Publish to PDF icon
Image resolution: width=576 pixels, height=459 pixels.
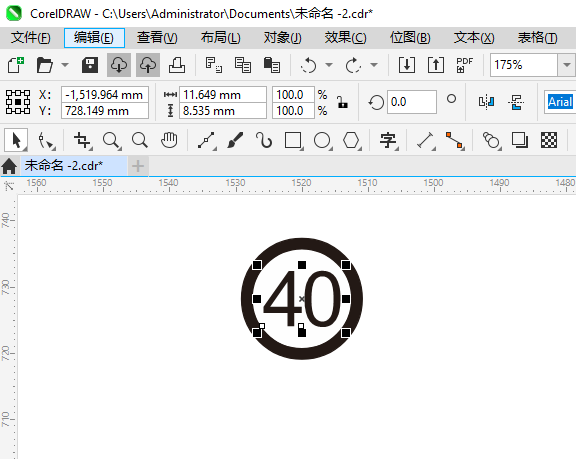coord(465,65)
